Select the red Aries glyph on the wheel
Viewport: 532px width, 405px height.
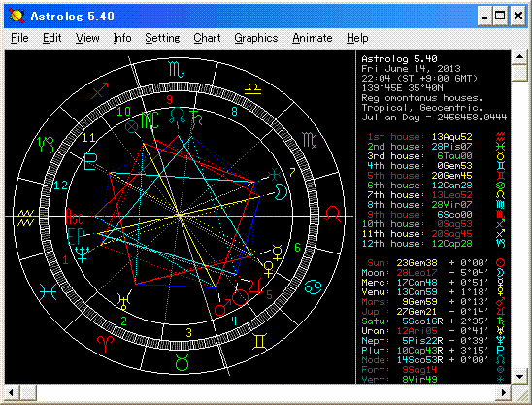[x=105, y=344]
